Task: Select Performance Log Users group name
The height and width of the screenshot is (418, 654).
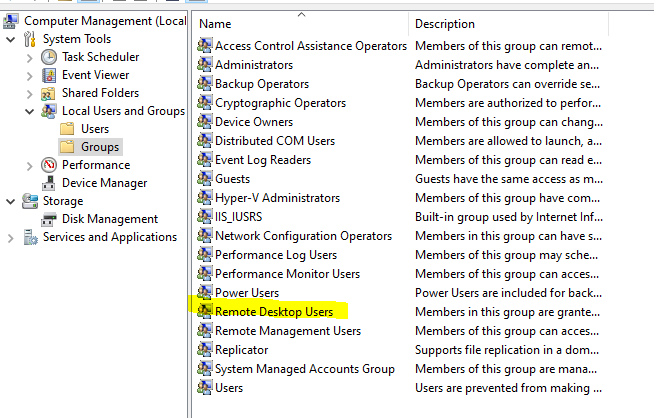Action: tap(276, 254)
